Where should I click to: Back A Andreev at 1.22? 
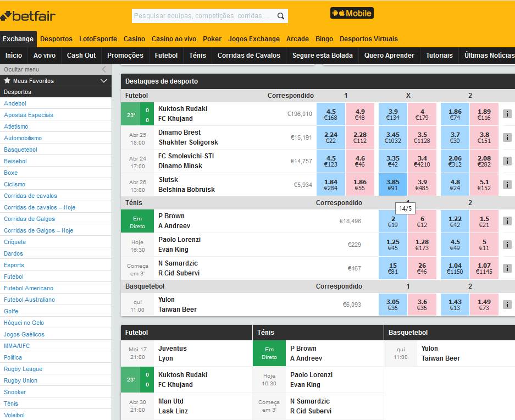pyautogui.click(x=455, y=221)
